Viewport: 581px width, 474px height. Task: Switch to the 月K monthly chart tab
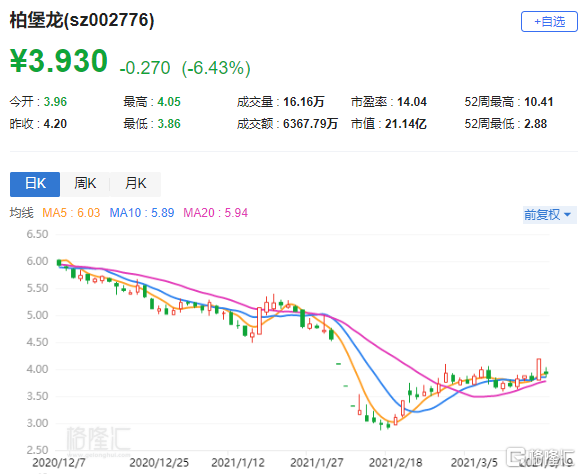(135, 184)
